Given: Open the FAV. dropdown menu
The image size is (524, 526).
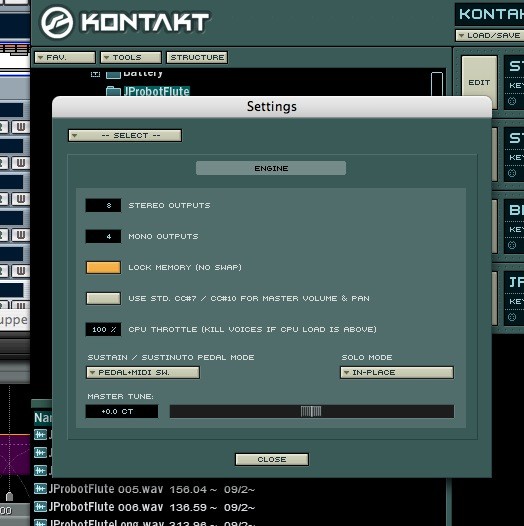Looking at the screenshot, I should pos(65,57).
